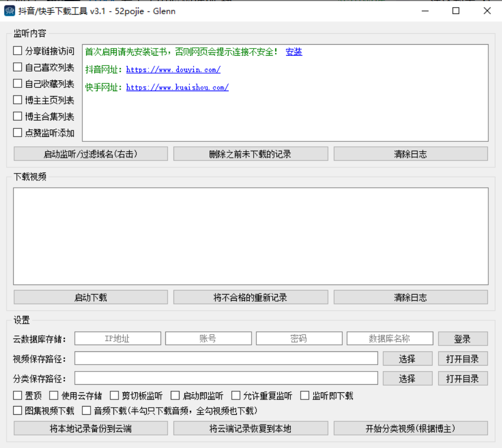Close the download tool window
Screen dimensions: 502x448
[x=487, y=11]
